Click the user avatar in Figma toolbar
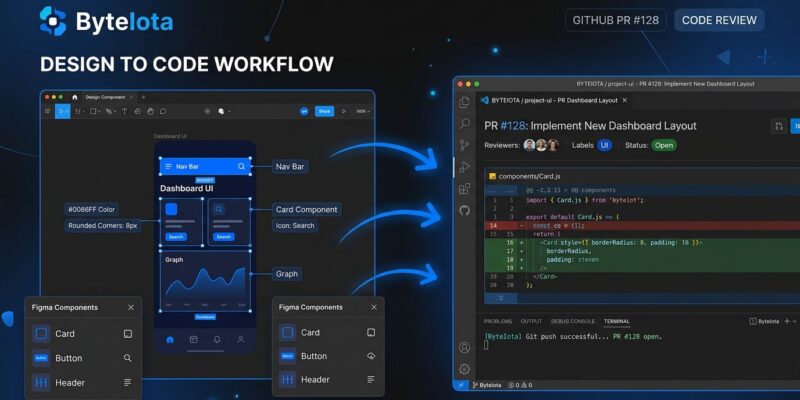 click(304, 111)
